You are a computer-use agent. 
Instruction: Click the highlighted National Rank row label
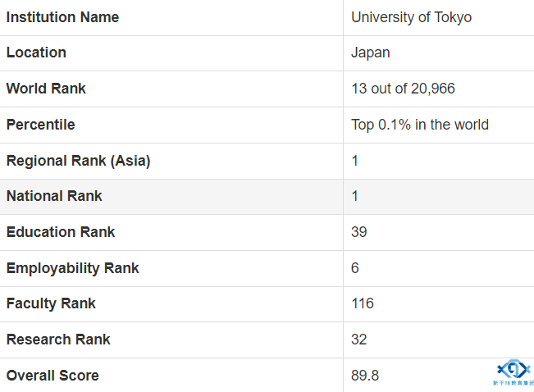pos(54,196)
